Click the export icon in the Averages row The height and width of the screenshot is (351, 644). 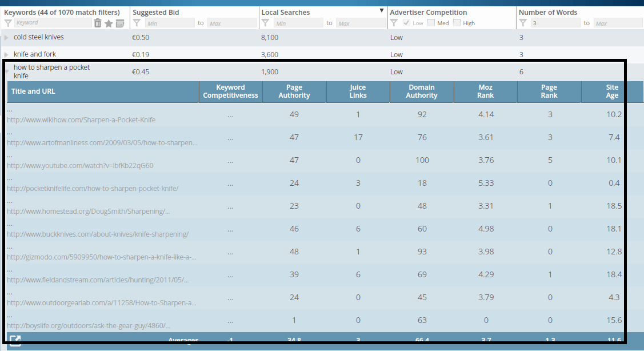coord(15,341)
